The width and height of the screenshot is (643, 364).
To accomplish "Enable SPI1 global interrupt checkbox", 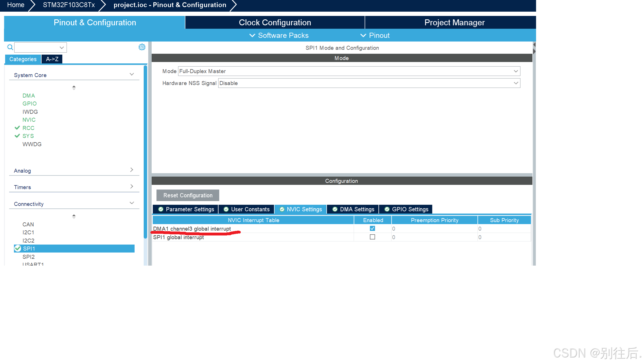I will 372,237.
